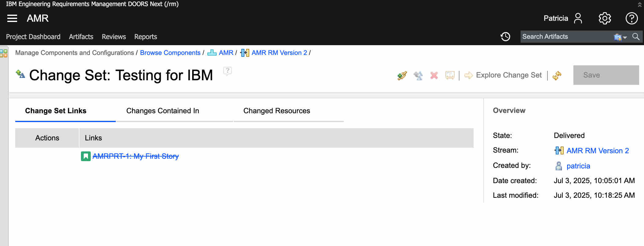
Task: Open the hamburger navigation menu
Action: click(x=12, y=18)
